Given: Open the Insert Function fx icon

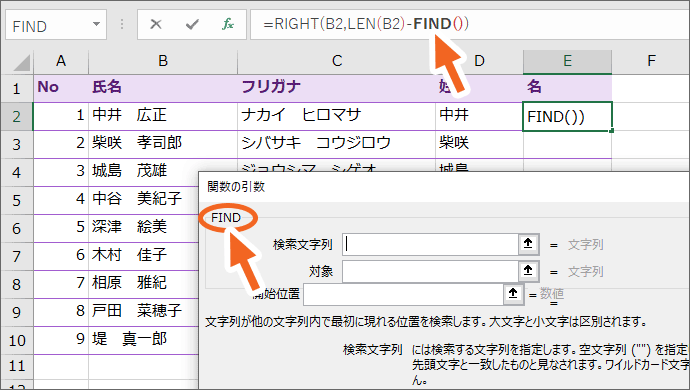Looking at the screenshot, I should coord(228,24).
